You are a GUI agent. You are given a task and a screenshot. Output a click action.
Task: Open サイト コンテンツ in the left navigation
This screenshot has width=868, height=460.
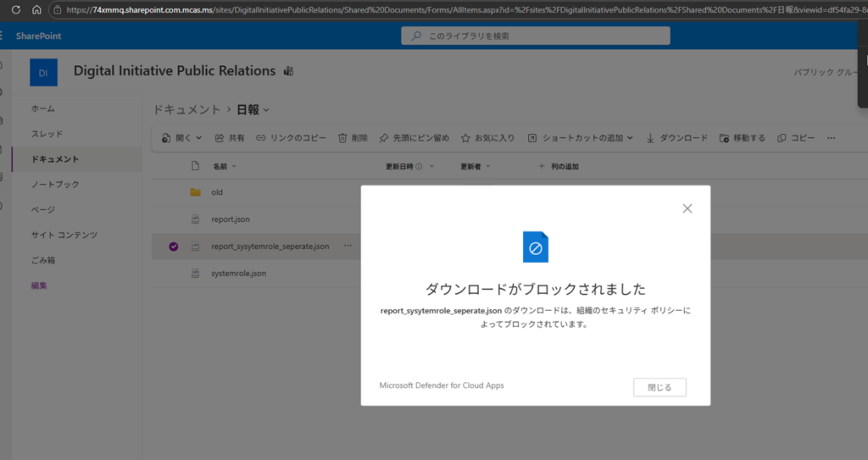pos(64,235)
